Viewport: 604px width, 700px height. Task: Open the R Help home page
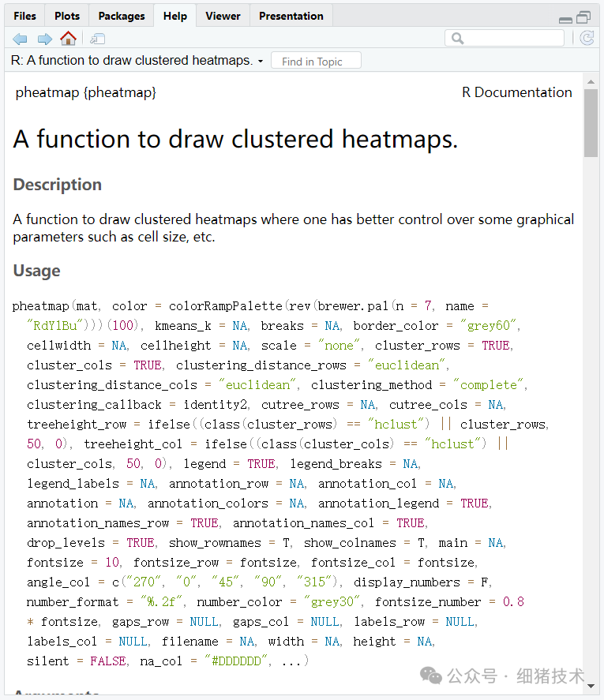69,39
